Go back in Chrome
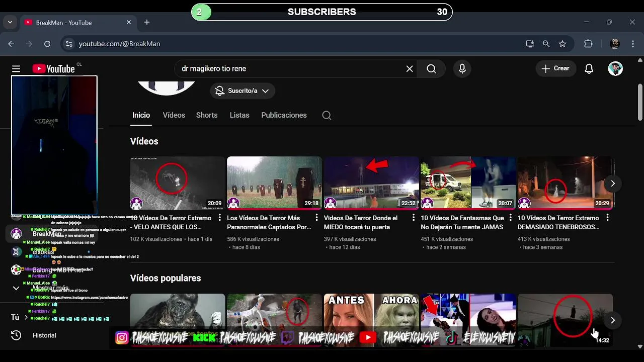The width and height of the screenshot is (644, 362). pos(11,44)
